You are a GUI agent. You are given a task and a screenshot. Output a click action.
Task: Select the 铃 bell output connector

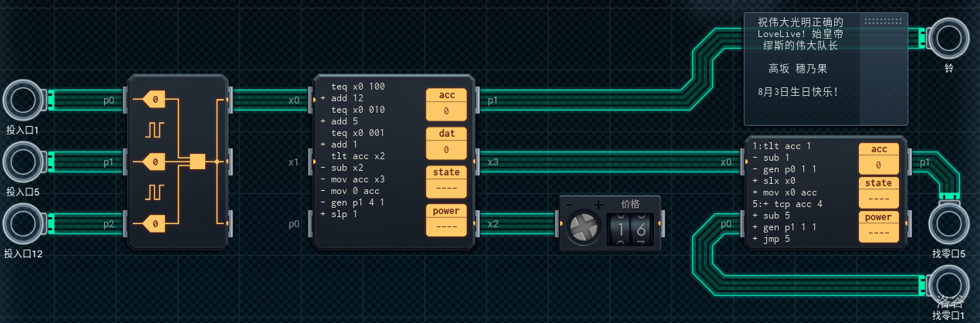[948, 38]
